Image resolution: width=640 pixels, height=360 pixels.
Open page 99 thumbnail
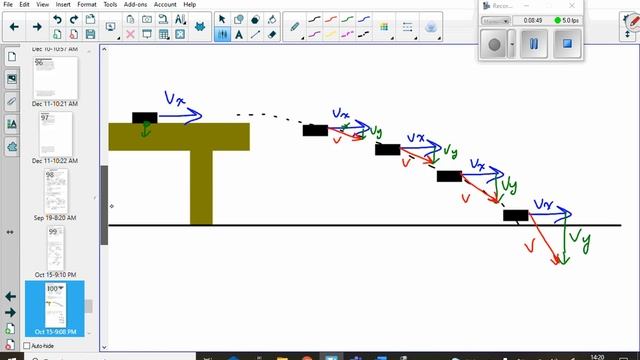click(56, 248)
